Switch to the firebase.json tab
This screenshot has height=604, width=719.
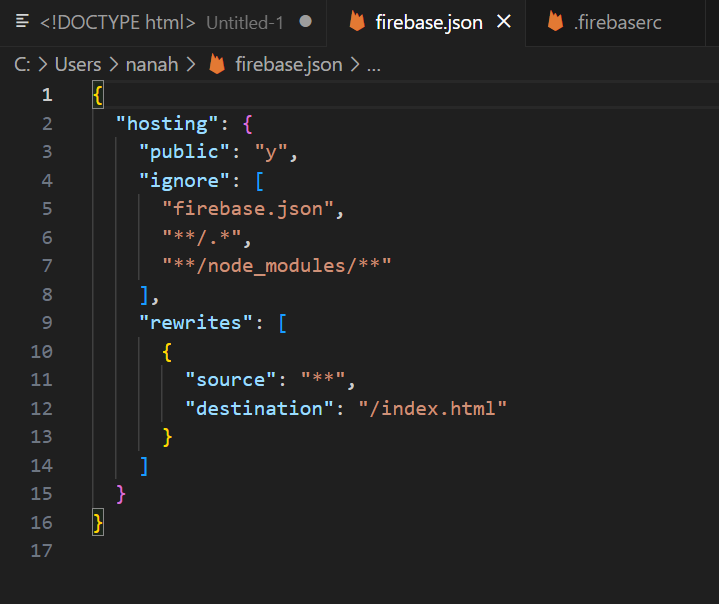[426, 22]
